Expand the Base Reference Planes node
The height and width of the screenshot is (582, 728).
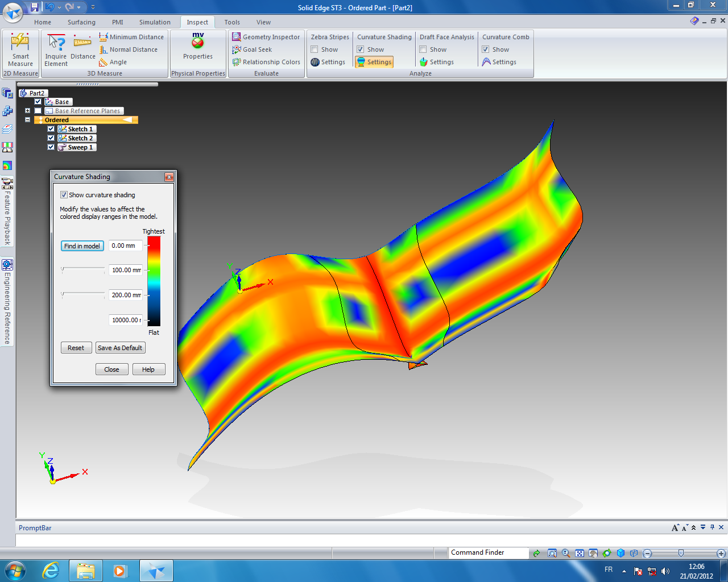click(27, 111)
